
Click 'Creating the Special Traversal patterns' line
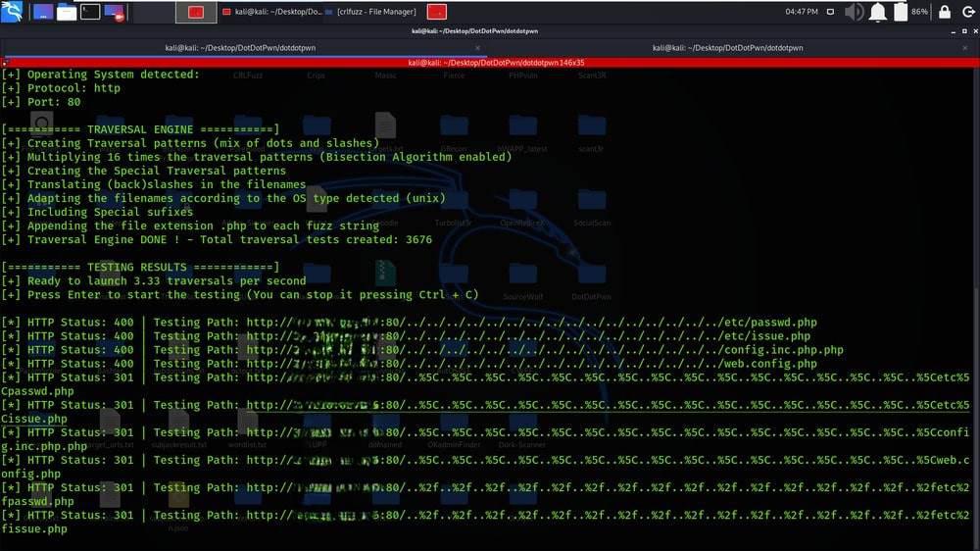click(143, 171)
